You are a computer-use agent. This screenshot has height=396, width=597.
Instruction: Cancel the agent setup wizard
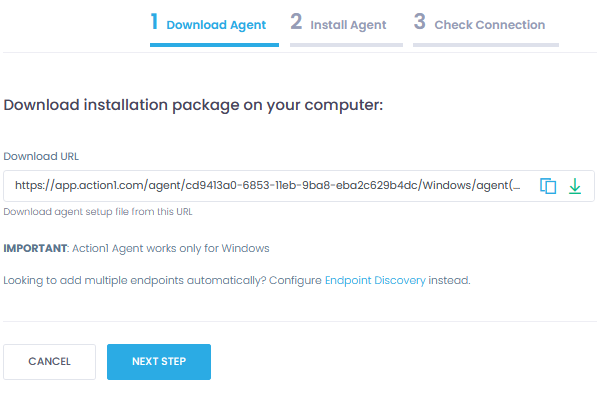coord(49,362)
